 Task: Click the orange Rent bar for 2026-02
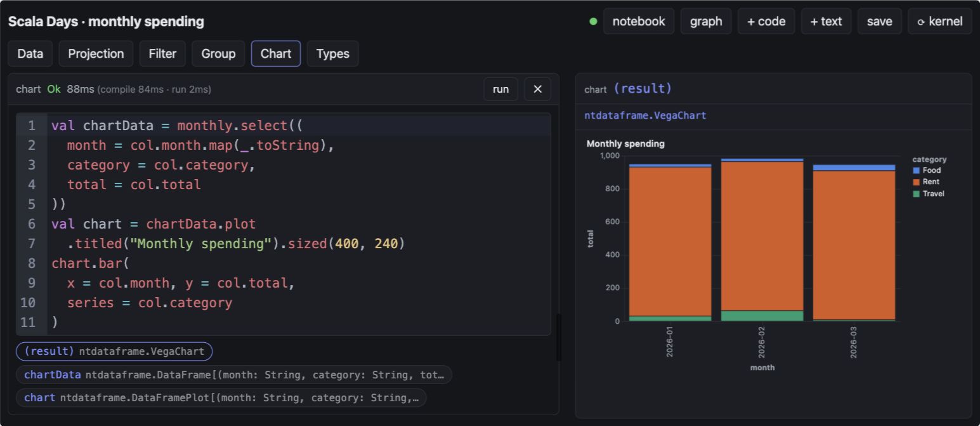click(762, 236)
